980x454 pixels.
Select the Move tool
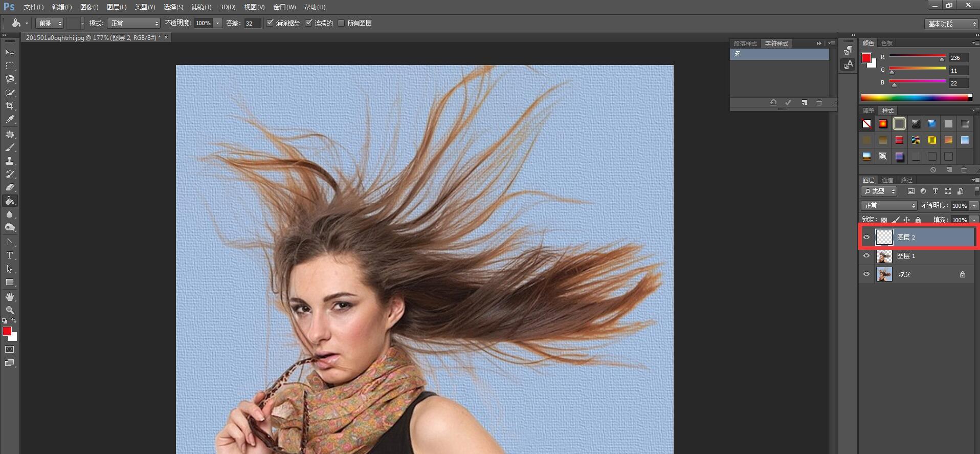pyautogui.click(x=10, y=52)
